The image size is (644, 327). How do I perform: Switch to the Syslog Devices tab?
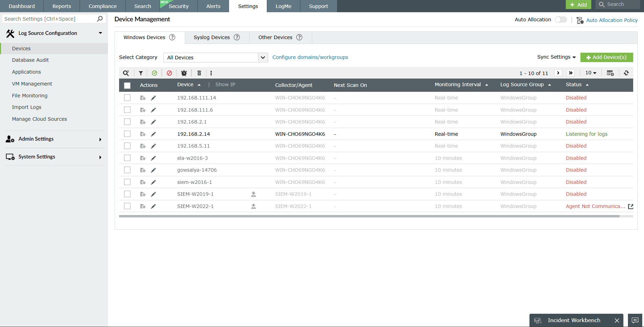pos(212,37)
